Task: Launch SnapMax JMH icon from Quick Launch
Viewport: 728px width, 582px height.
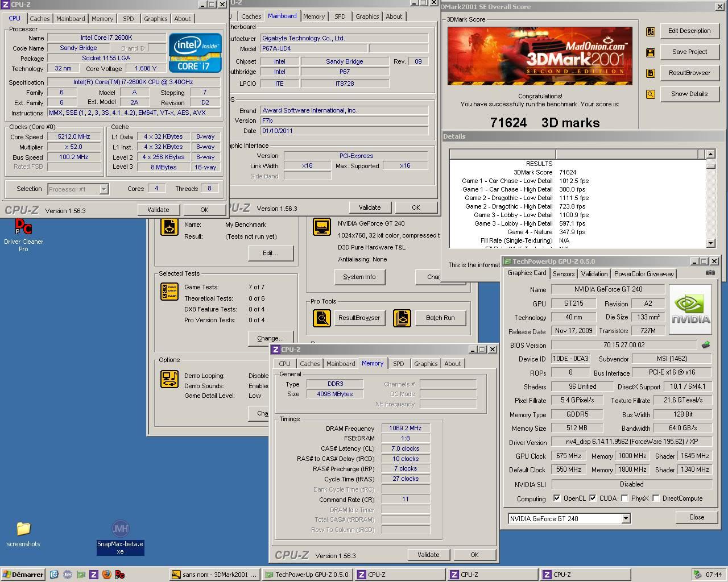Action: (68, 575)
